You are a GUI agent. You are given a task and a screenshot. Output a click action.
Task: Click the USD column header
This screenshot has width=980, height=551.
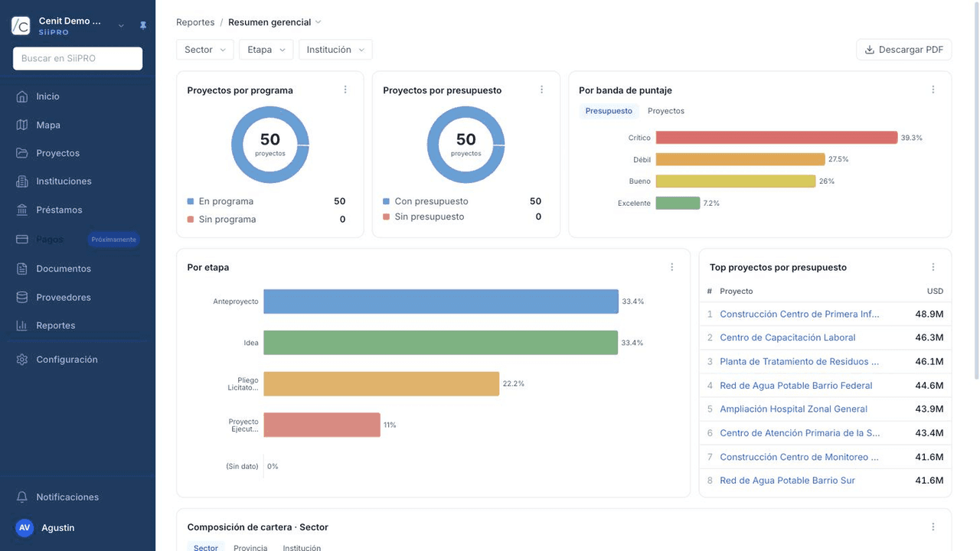tap(935, 291)
